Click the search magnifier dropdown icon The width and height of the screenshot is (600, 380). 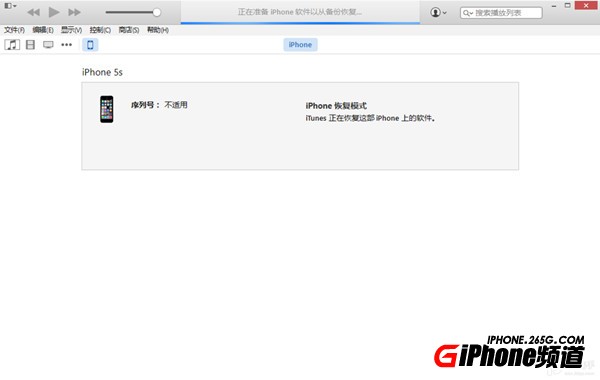click(468, 13)
